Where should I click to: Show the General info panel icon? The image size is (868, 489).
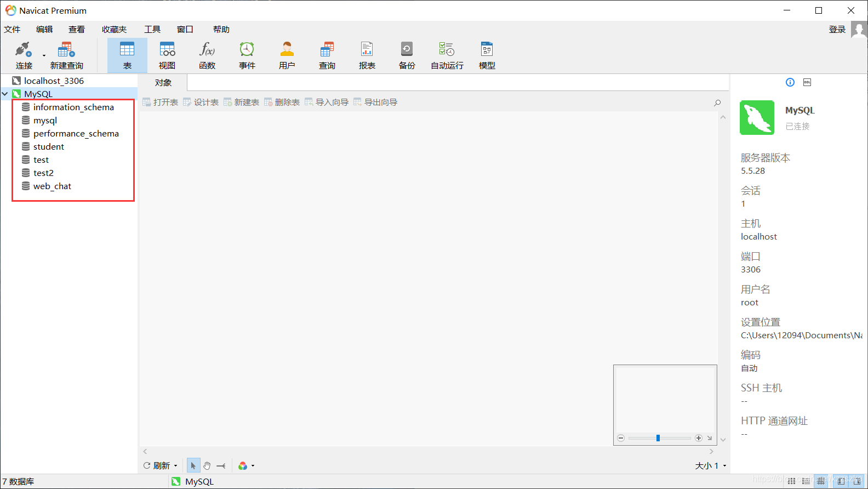pos(790,82)
